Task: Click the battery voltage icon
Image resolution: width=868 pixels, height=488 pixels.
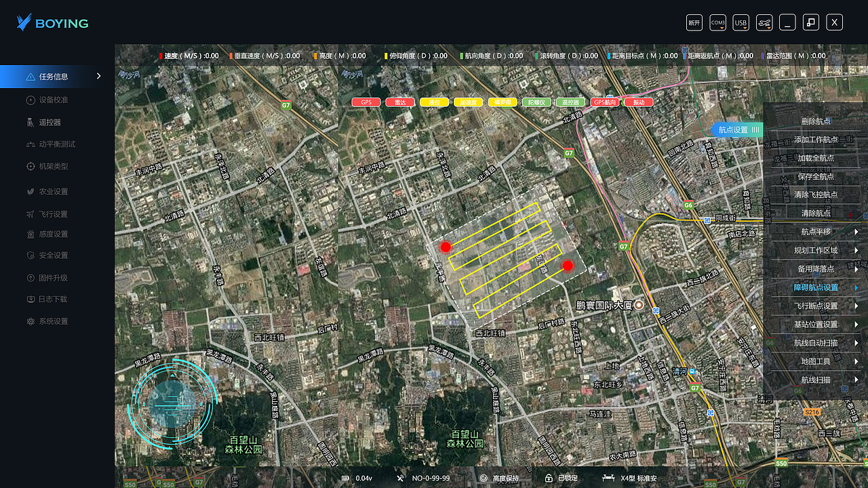Action: click(x=345, y=479)
